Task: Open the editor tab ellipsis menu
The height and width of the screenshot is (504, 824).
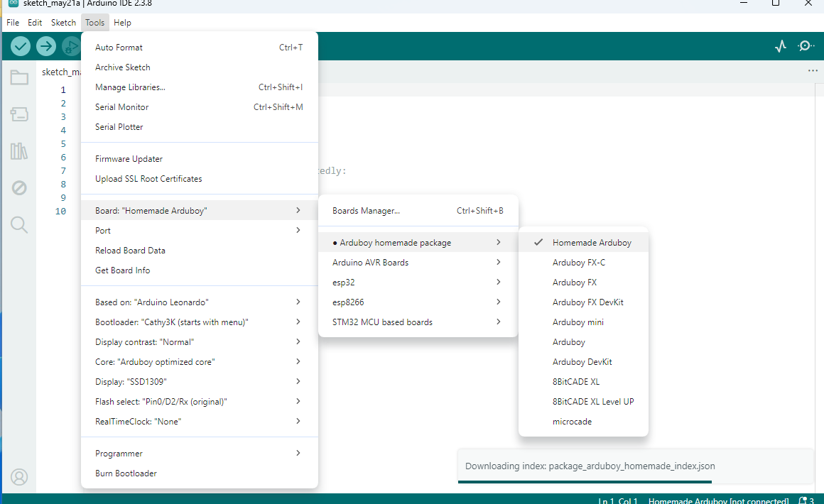Action: (813, 70)
